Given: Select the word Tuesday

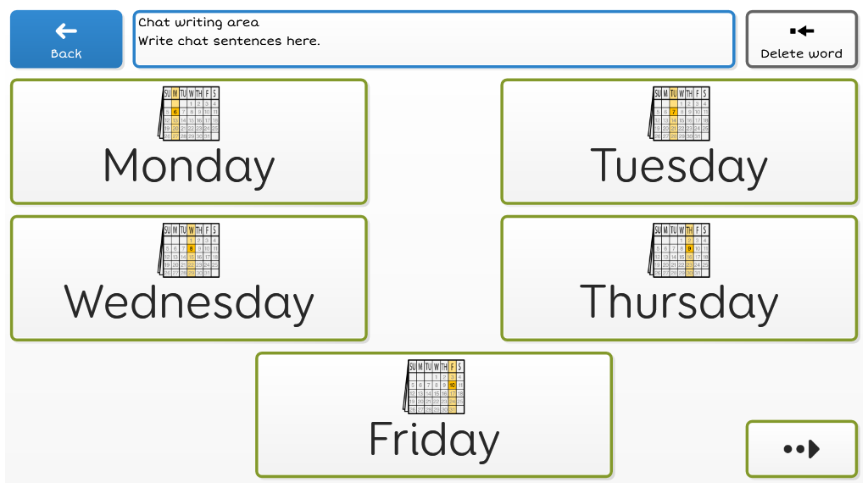Looking at the screenshot, I should 679,166.
